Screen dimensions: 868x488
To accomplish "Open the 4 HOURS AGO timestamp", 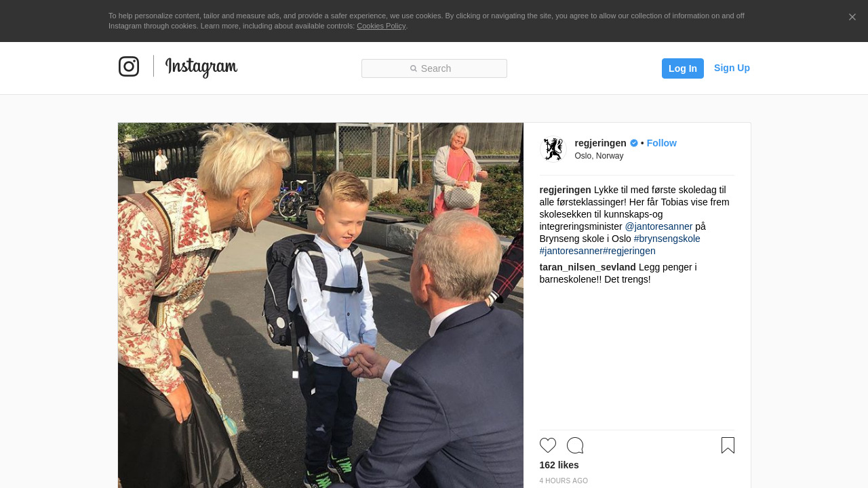I will (x=564, y=481).
